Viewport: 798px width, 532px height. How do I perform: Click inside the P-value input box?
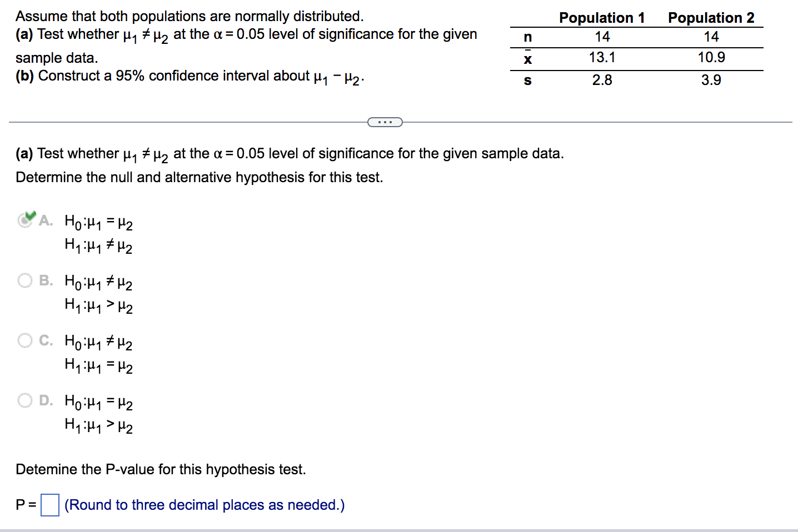pos(49,505)
